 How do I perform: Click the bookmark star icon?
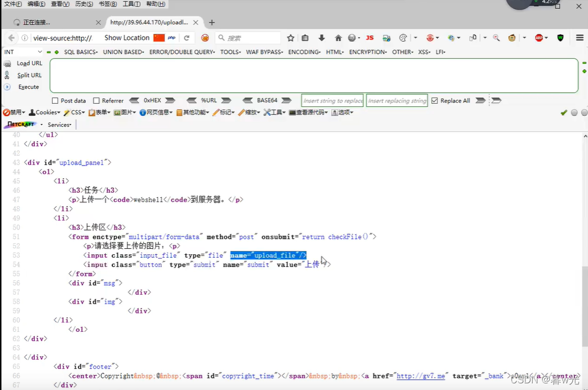click(x=291, y=38)
